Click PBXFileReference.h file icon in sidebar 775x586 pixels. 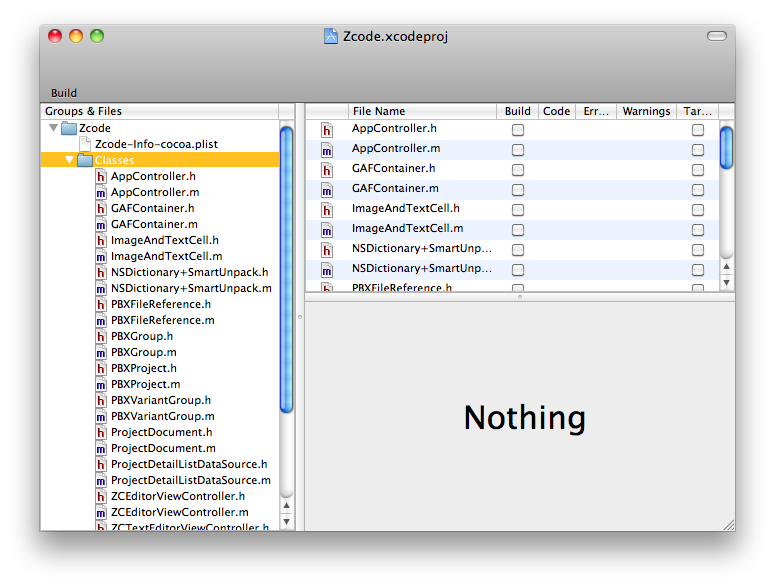click(101, 304)
